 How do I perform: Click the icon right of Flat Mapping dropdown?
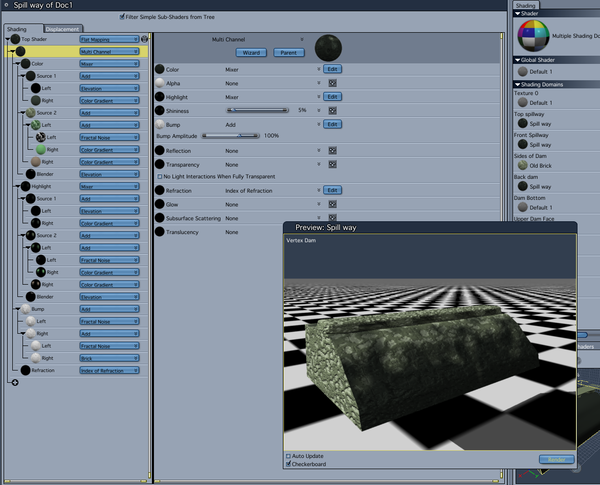[x=144, y=39]
